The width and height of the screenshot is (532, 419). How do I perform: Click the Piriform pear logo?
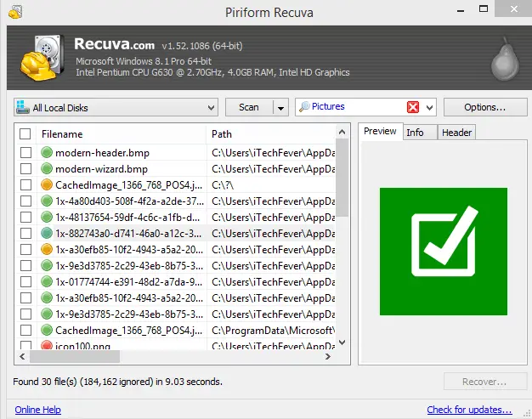[x=505, y=59]
